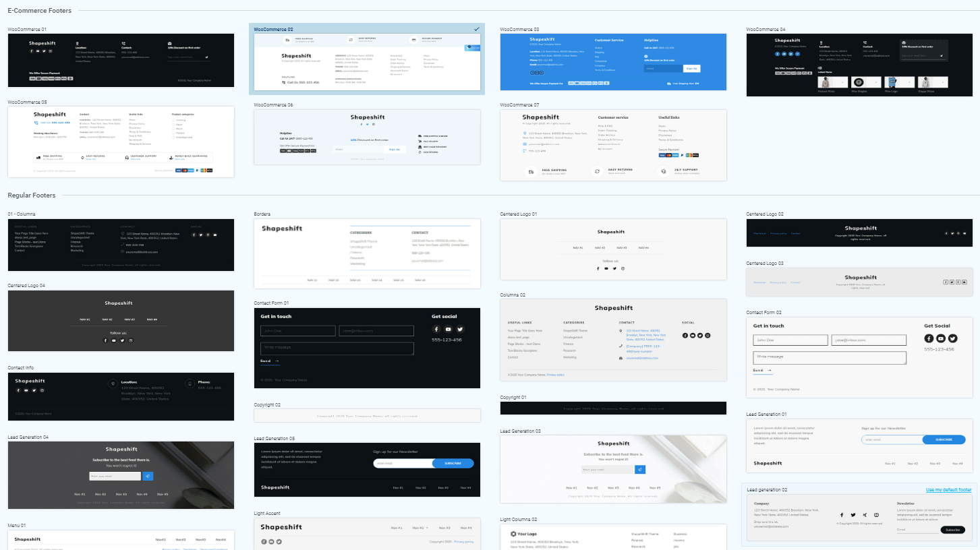Select the '01 - Columns' footer thumbnail

121,245
